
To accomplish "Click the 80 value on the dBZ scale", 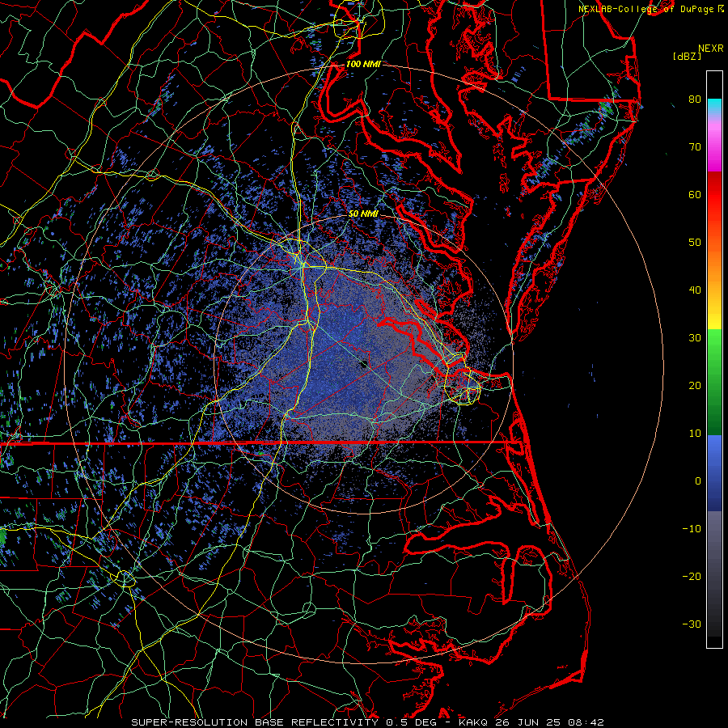I will pos(695,99).
